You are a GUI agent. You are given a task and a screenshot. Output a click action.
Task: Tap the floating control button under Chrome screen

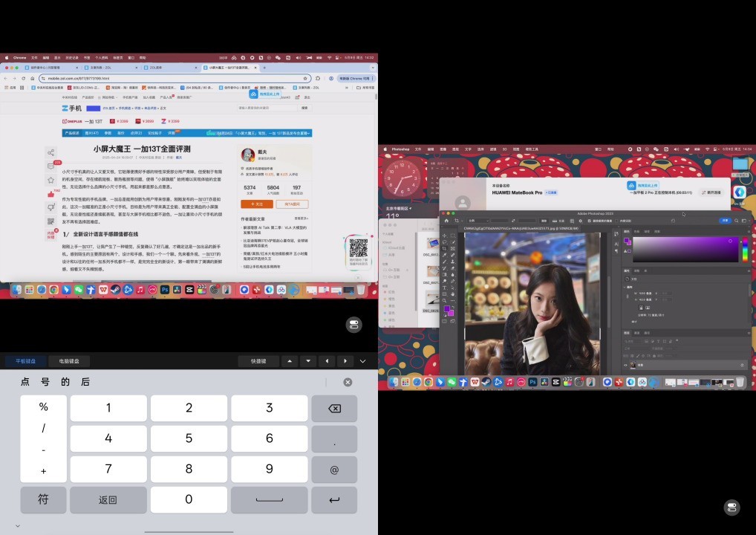click(354, 325)
